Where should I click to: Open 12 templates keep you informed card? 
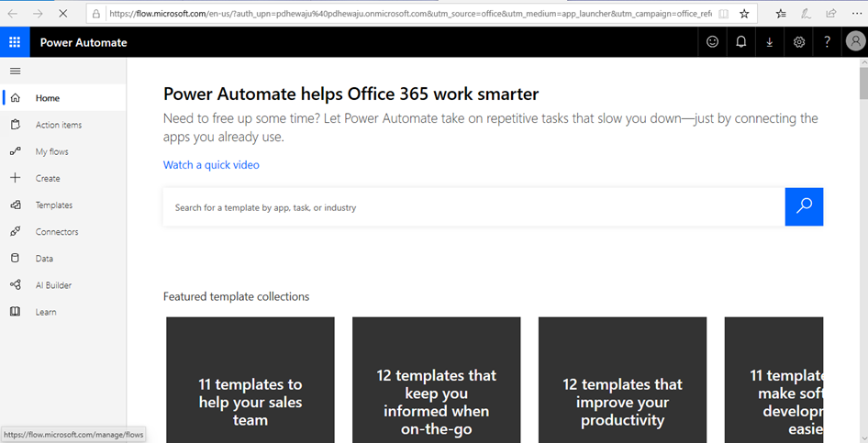[x=436, y=380]
